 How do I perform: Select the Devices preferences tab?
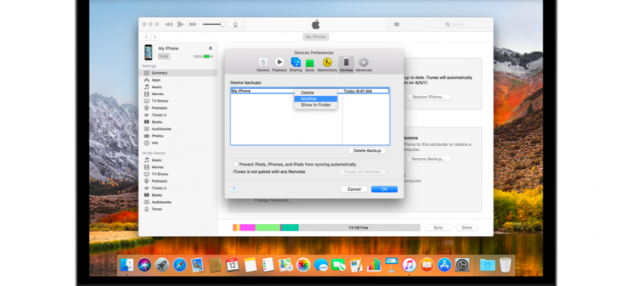tap(346, 65)
